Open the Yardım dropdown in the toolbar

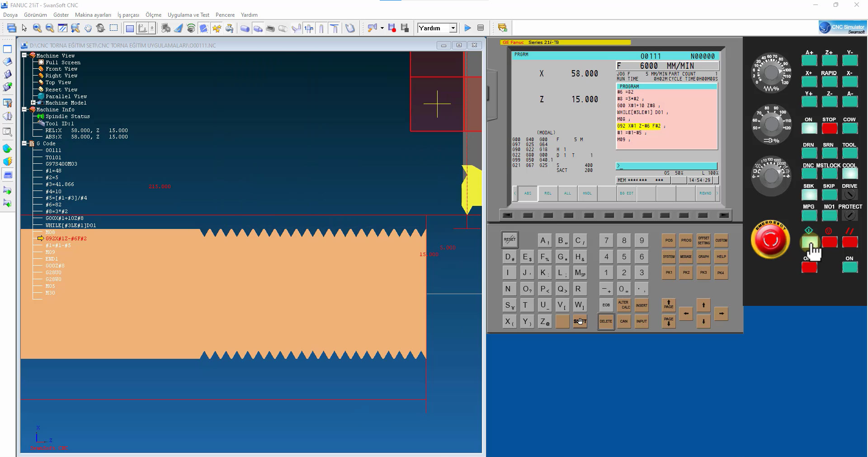[453, 28]
